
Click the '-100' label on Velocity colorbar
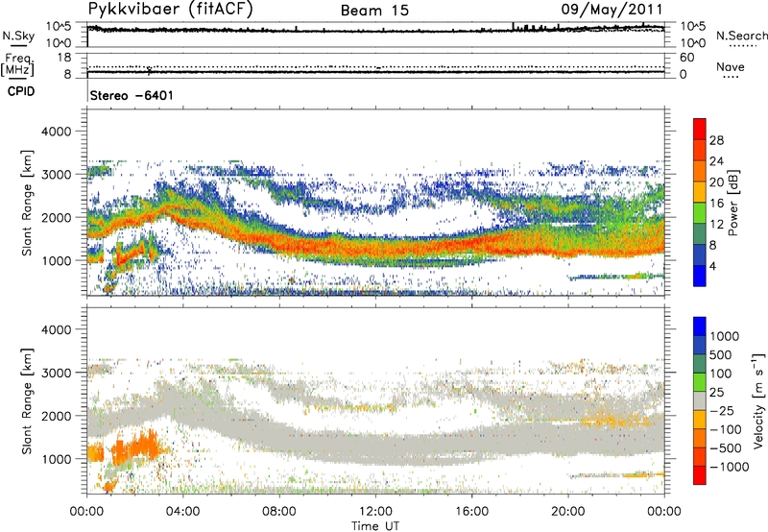(725, 429)
